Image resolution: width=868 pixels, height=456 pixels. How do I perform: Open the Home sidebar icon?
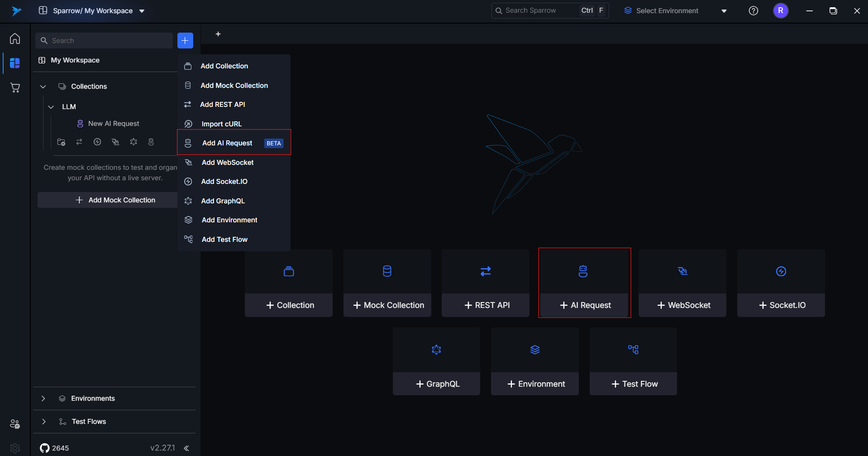(15, 38)
